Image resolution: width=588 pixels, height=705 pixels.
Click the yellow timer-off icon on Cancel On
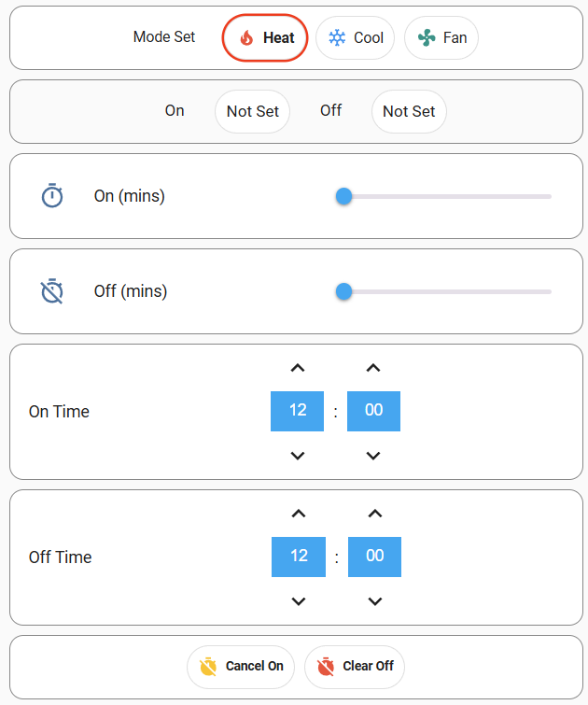[208, 667]
